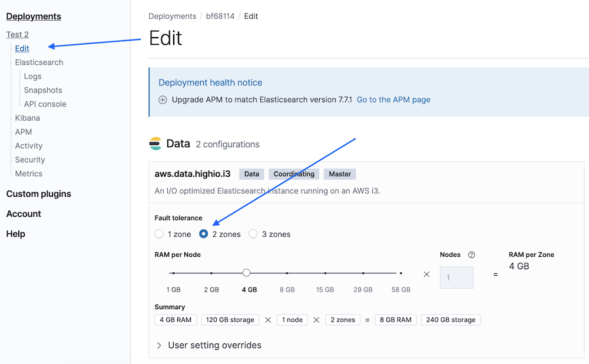Open Kibana in the sidebar
Screen dimensions: 589x364
click(28, 118)
